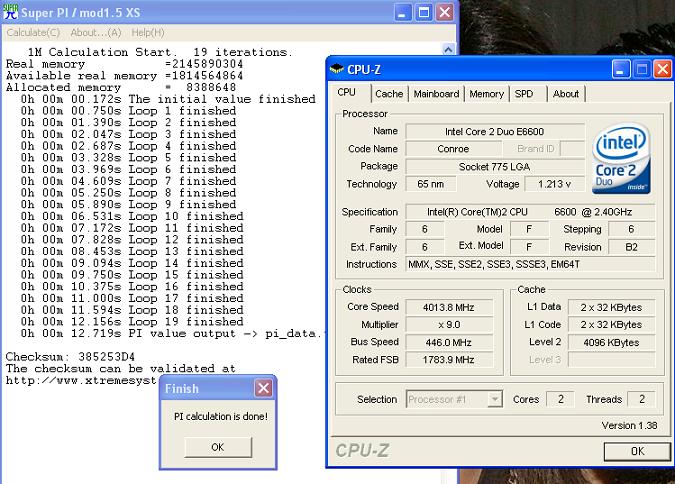Click the Real memory =2145890304 line
The width and height of the screenshot is (675, 484).
point(124,64)
